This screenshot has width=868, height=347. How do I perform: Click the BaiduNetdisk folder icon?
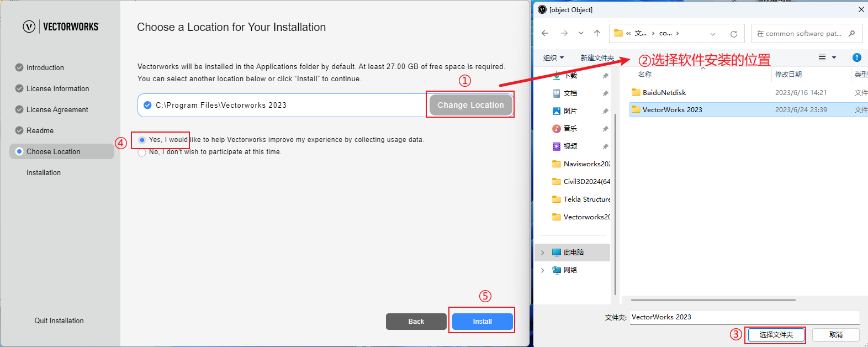tap(636, 92)
